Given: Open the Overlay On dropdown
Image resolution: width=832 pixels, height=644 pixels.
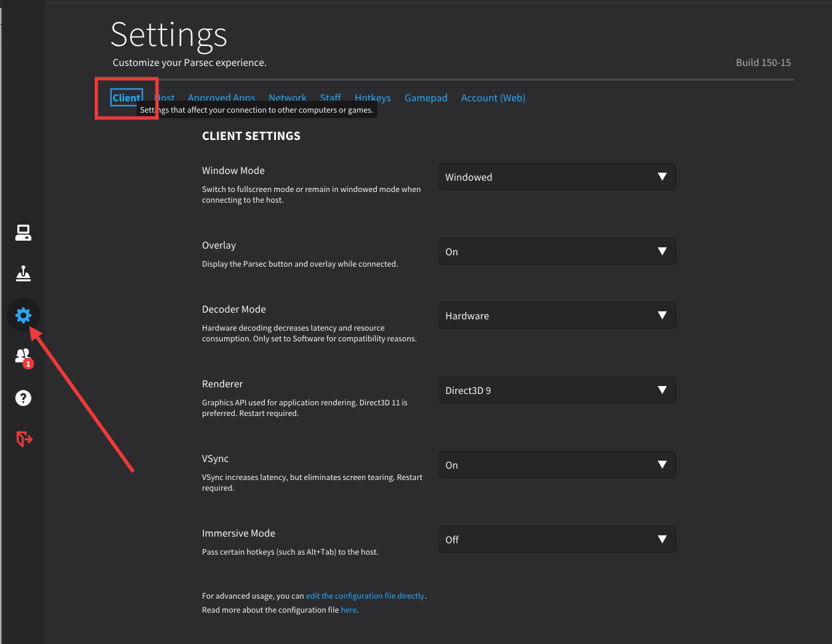Looking at the screenshot, I should coord(557,251).
